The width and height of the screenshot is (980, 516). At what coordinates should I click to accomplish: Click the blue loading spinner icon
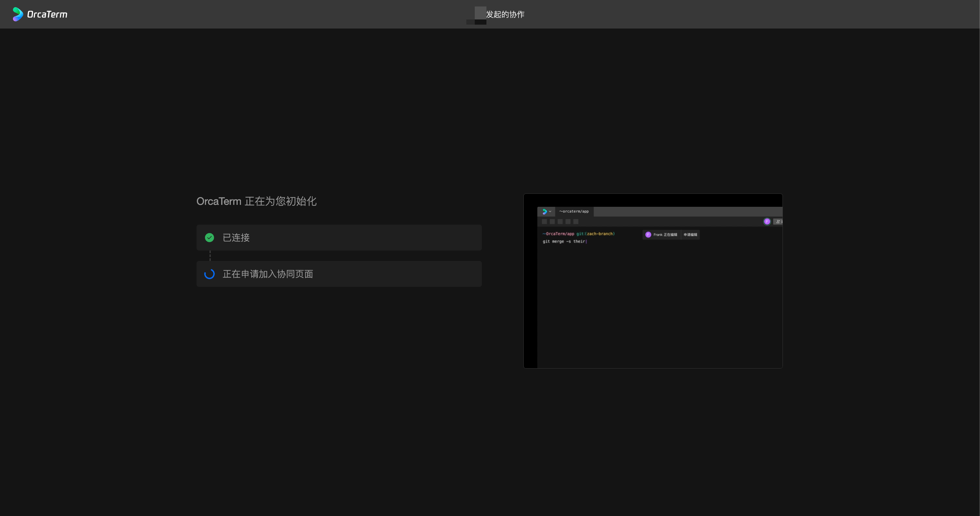(x=209, y=274)
